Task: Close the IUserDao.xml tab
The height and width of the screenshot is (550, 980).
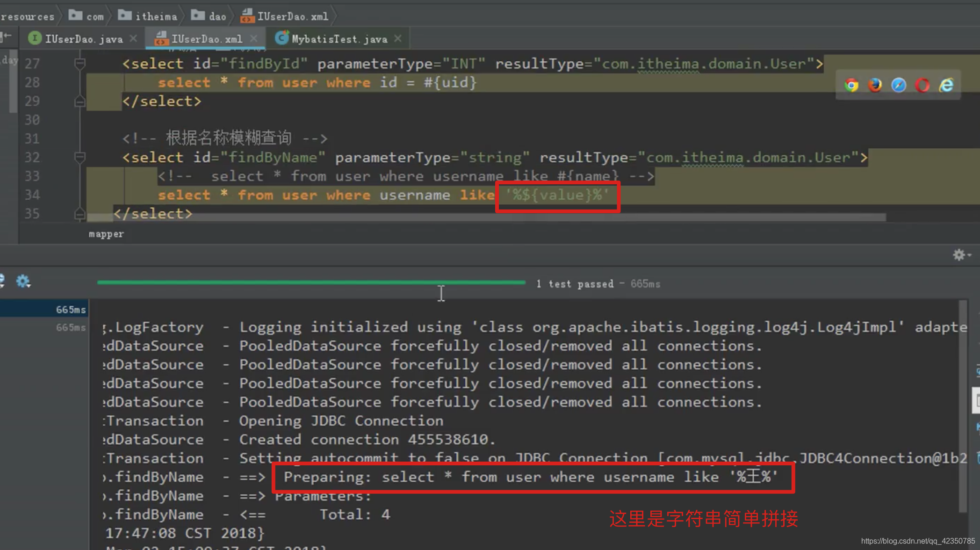Action: (253, 38)
